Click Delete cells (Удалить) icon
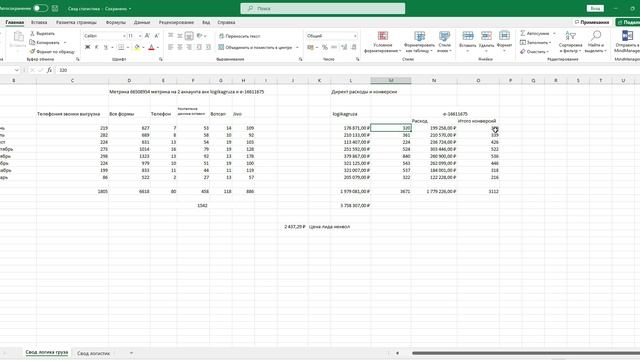This screenshot has height=360, width=640. [486, 36]
